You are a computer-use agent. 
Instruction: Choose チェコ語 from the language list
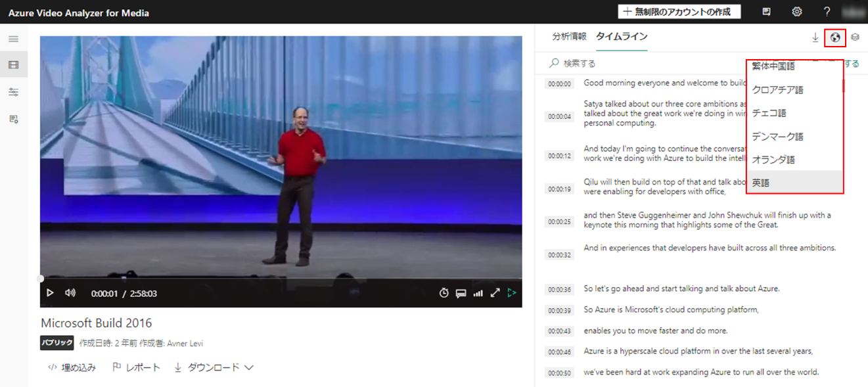point(794,113)
